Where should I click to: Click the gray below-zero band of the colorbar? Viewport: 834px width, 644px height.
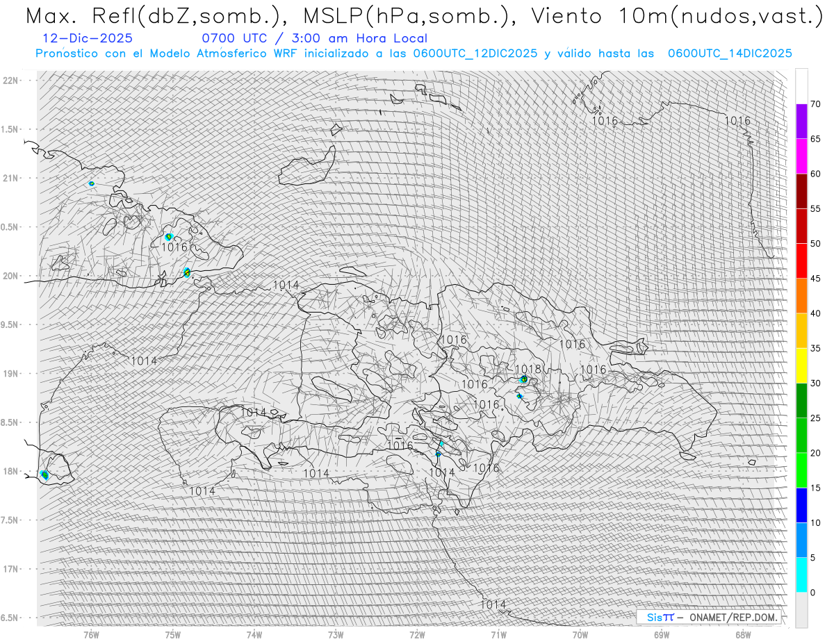pyautogui.click(x=801, y=610)
